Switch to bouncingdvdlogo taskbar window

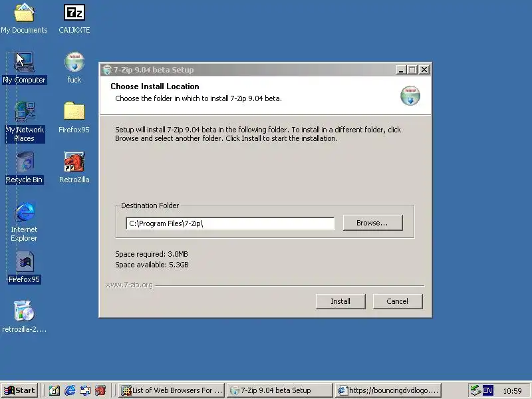tap(388, 390)
